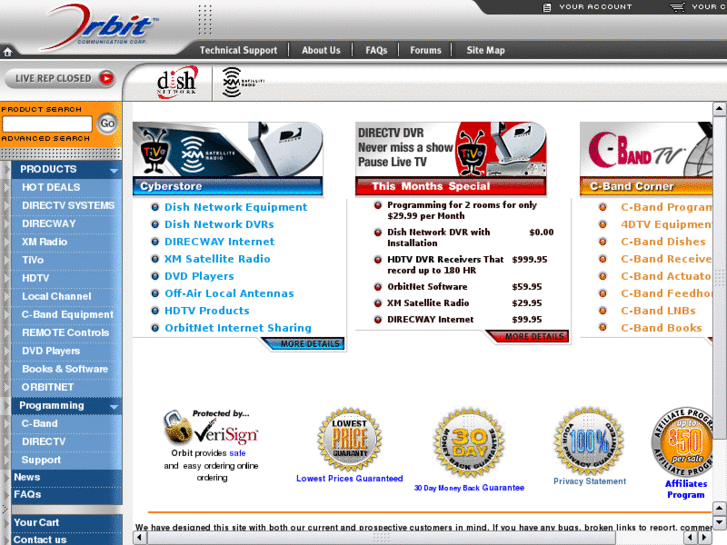Open the Dish Network logo
This screenshot has height=545, width=727.
pyautogui.click(x=178, y=82)
